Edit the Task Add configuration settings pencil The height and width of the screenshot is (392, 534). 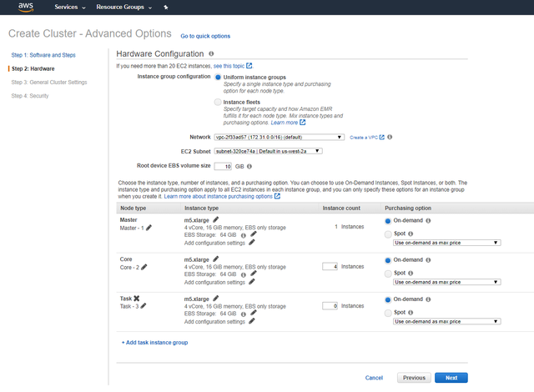(252, 321)
